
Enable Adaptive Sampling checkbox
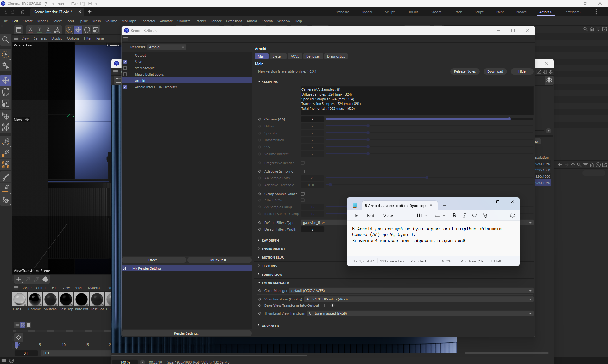coord(303,171)
